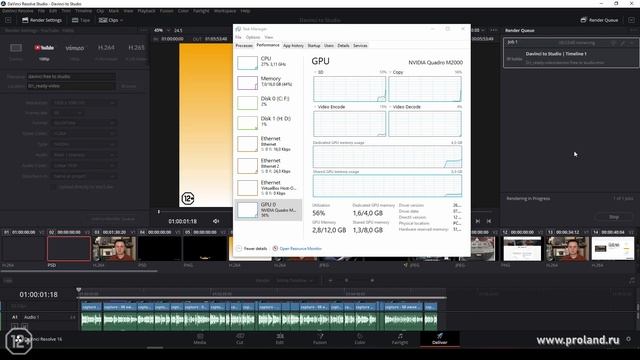Click Add to Render Queue button
Image resolution: width=640 pixels, height=360 pixels.
[x=113, y=219]
